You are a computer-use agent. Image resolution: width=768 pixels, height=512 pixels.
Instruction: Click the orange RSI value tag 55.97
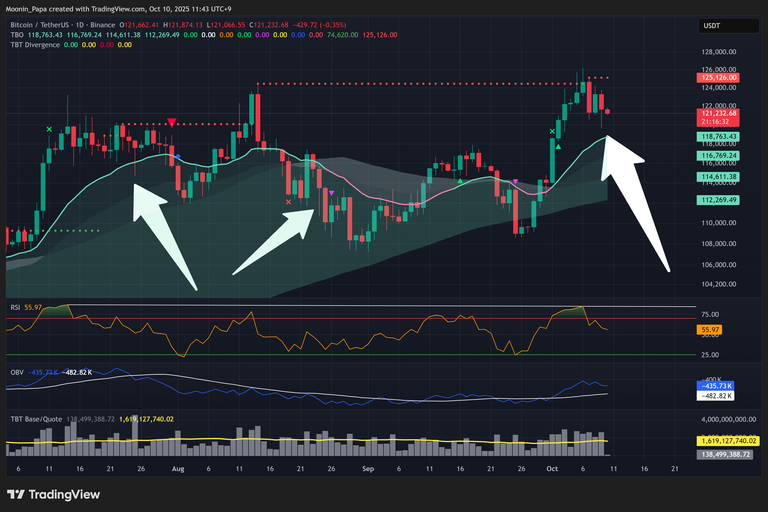[711, 329]
